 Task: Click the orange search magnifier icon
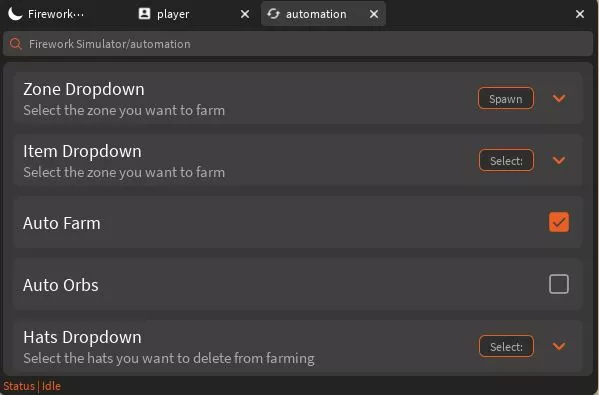pos(16,44)
